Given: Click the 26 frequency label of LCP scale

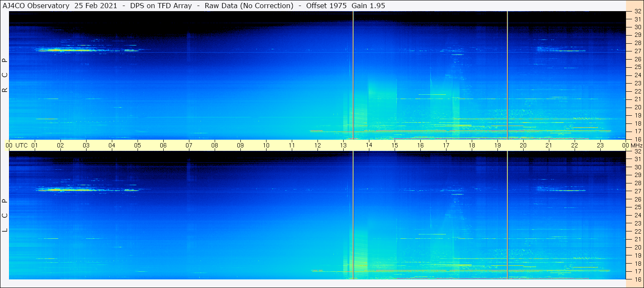Looking at the screenshot, I should pos(638,199).
